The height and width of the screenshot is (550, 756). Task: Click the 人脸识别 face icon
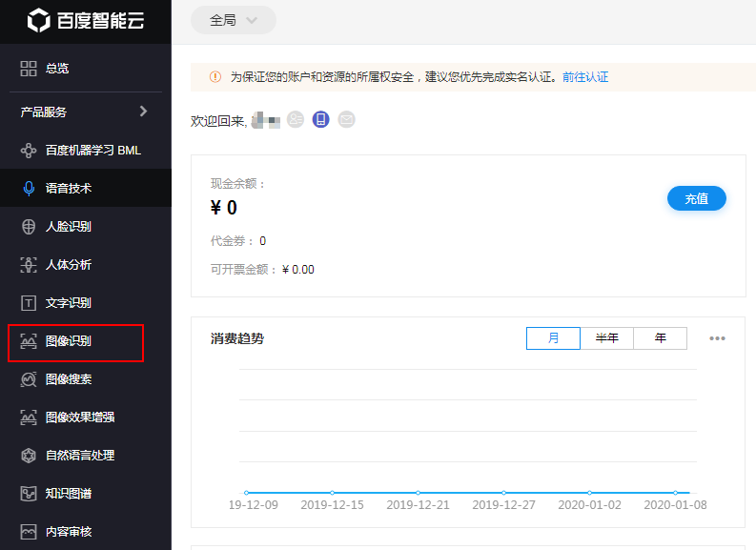pos(29,227)
